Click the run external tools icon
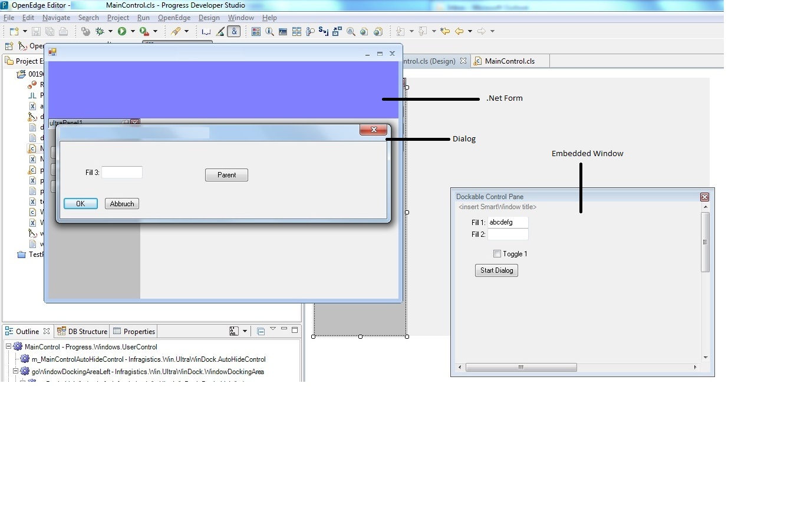804x532 pixels. (144, 31)
